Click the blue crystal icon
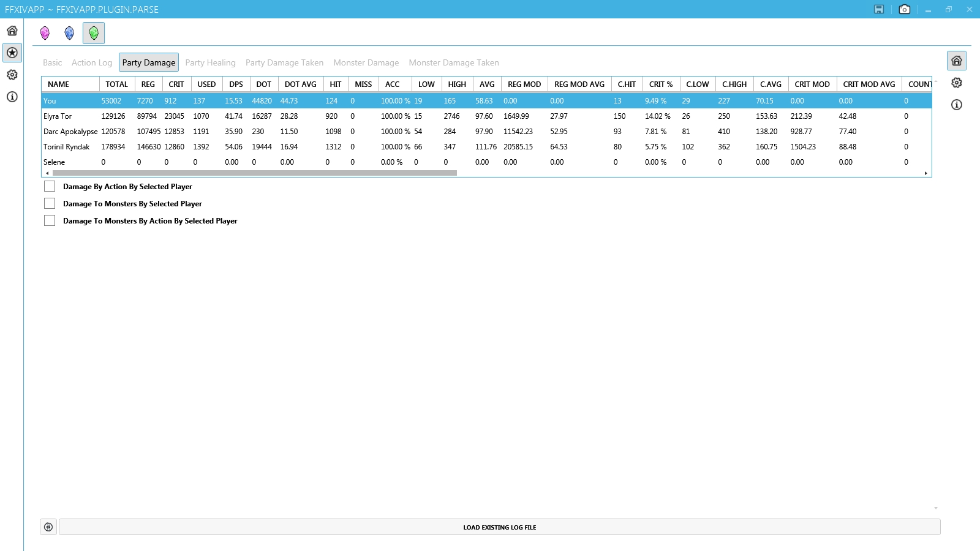 click(69, 33)
